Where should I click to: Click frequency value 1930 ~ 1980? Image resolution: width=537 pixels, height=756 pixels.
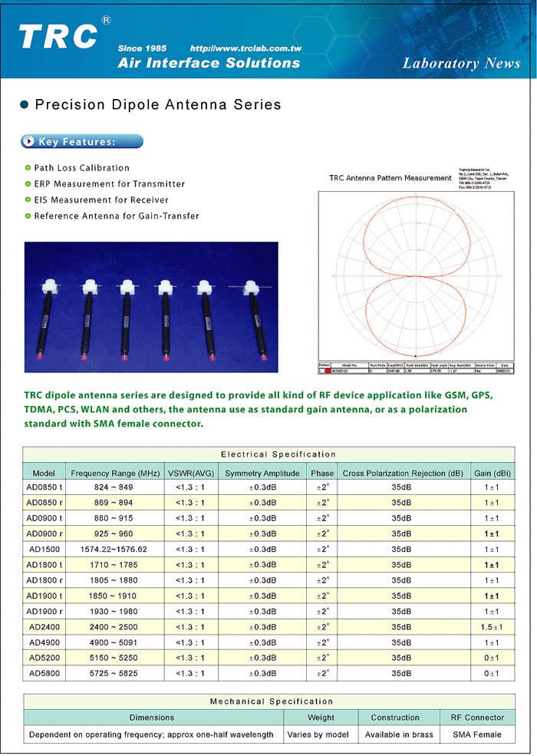114,612
